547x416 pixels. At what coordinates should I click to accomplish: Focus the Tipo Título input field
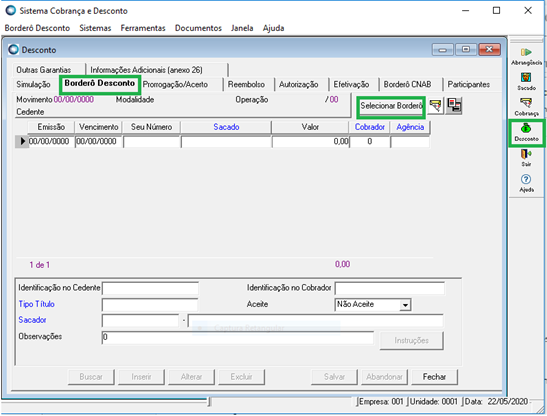[150, 305]
